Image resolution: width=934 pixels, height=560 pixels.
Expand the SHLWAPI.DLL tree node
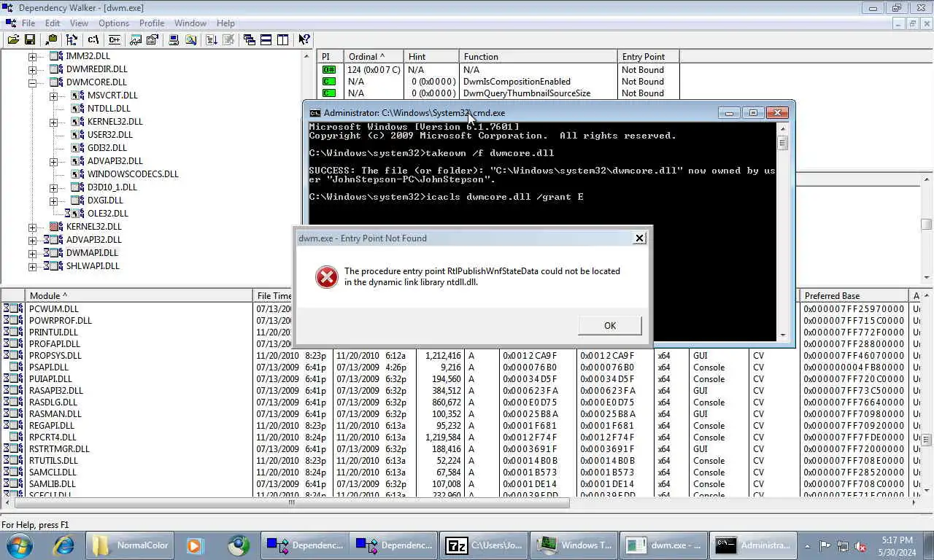tap(32, 266)
